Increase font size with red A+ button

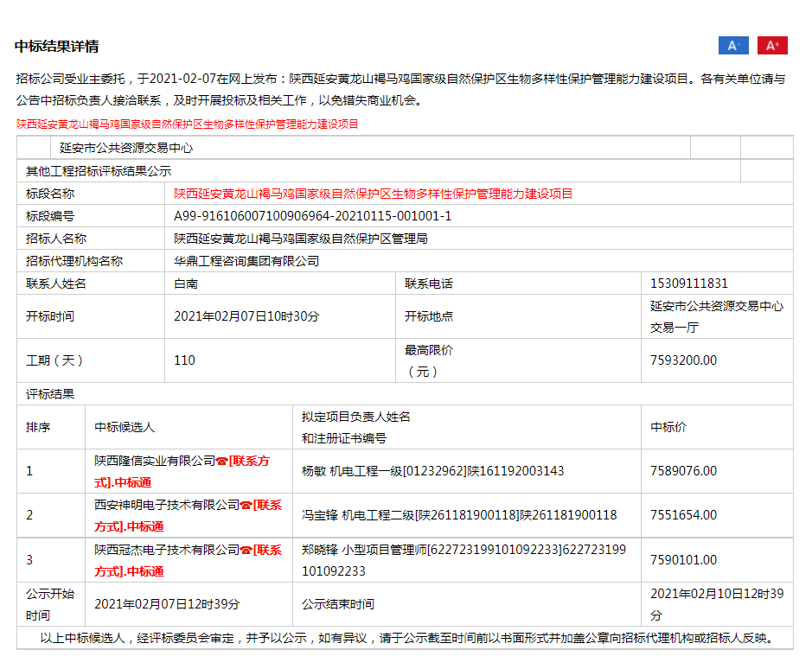(772, 46)
